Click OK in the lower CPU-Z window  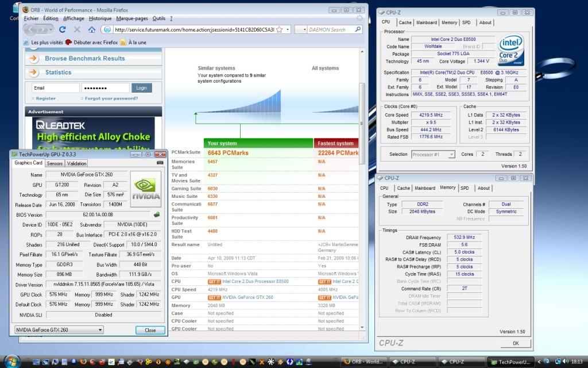[x=516, y=343]
